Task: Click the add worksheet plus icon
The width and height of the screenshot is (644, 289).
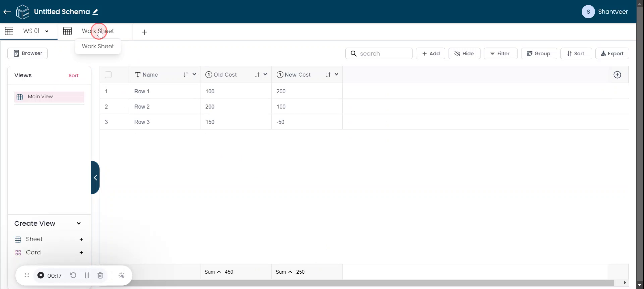Action: pyautogui.click(x=144, y=32)
